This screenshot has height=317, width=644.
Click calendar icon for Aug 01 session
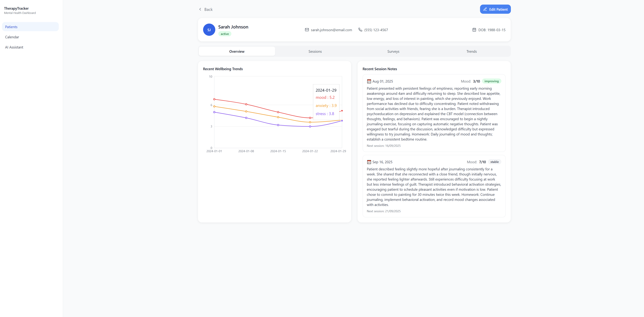point(369,81)
